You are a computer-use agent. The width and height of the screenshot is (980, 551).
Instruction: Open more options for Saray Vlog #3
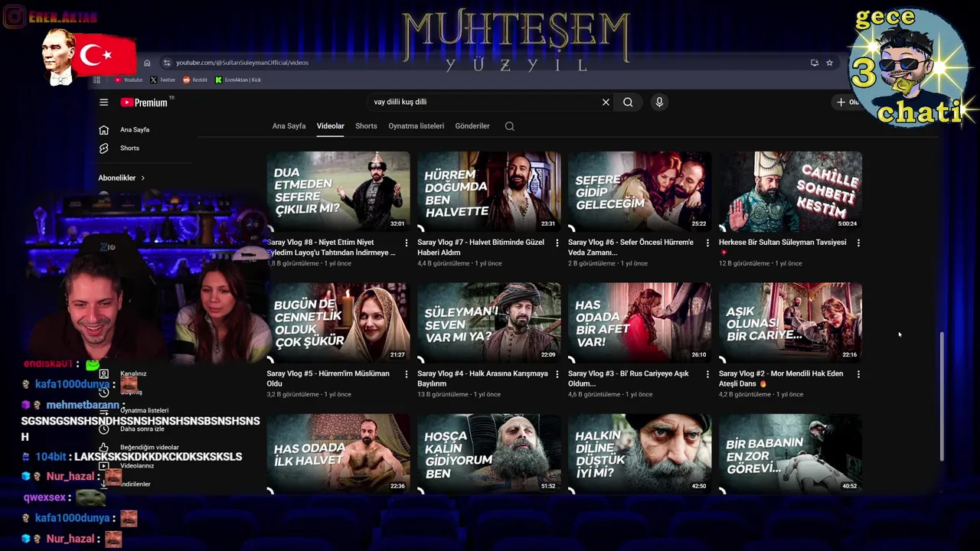707,374
